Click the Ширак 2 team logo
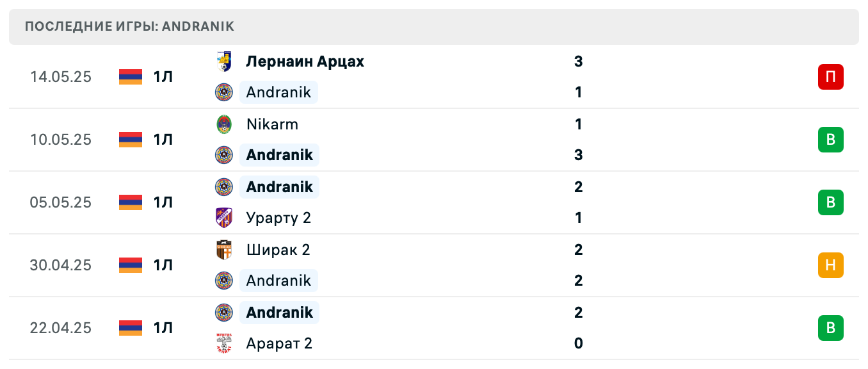Image resolution: width=868 pixels, height=369 pixels. point(223,250)
